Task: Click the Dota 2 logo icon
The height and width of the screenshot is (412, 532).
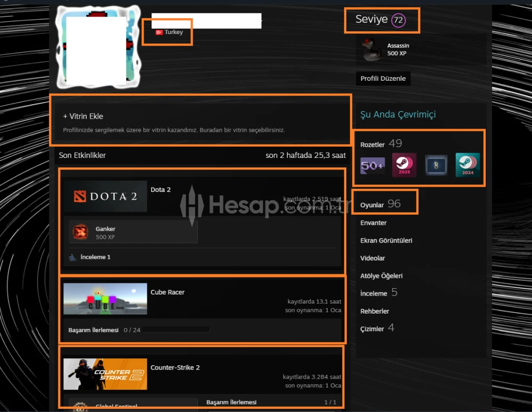Action: pyautogui.click(x=105, y=196)
